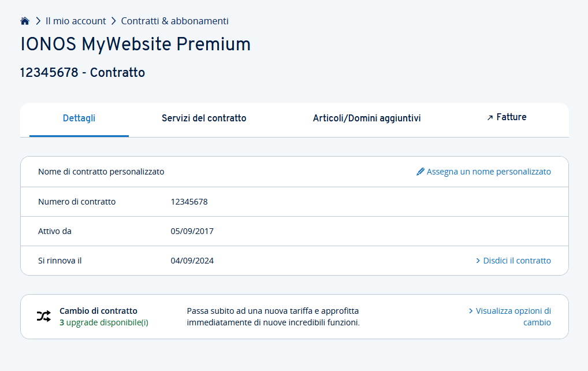Click the 'Cambio di contratto' heading
The image size is (588, 371).
tap(98, 311)
